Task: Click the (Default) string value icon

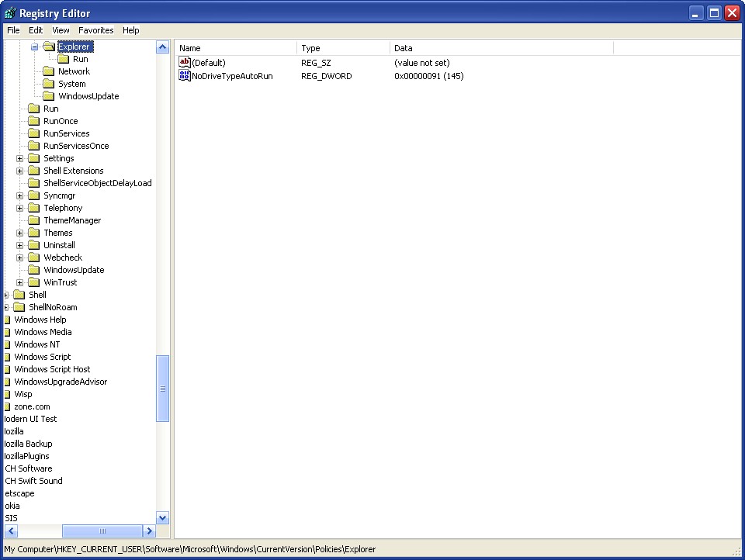Action: click(185, 62)
